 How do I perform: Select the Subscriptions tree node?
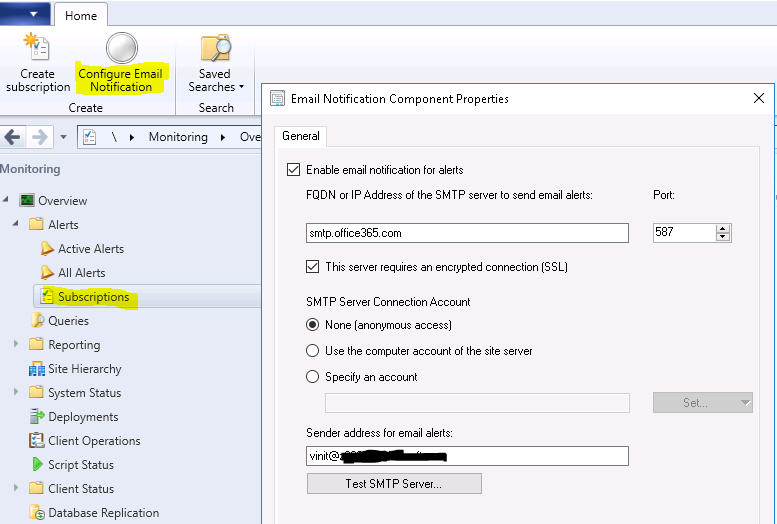pos(93,297)
